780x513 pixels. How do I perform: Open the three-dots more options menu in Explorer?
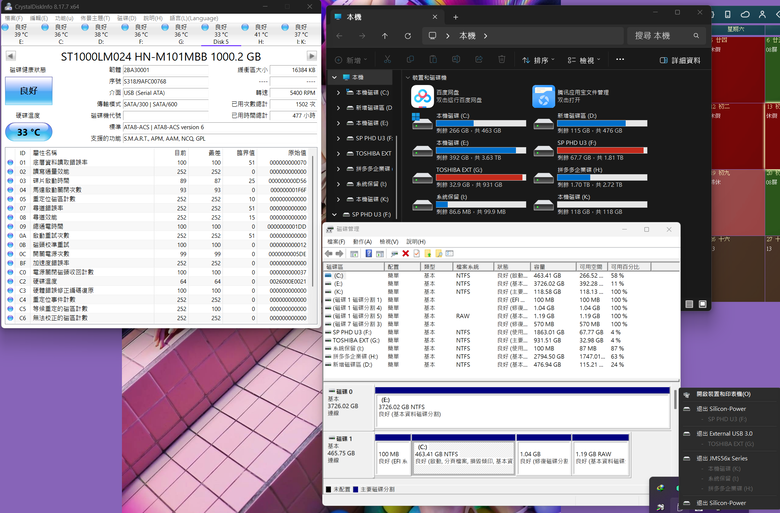tap(620, 60)
